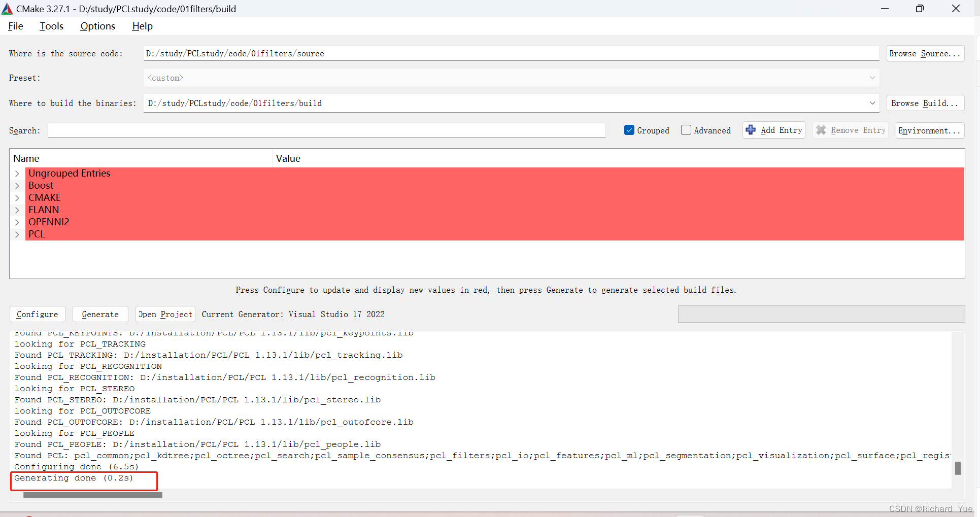Click the output log vertical scrollbar thumb
Viewport: 980px width, 517px height.
coord(958,468)
